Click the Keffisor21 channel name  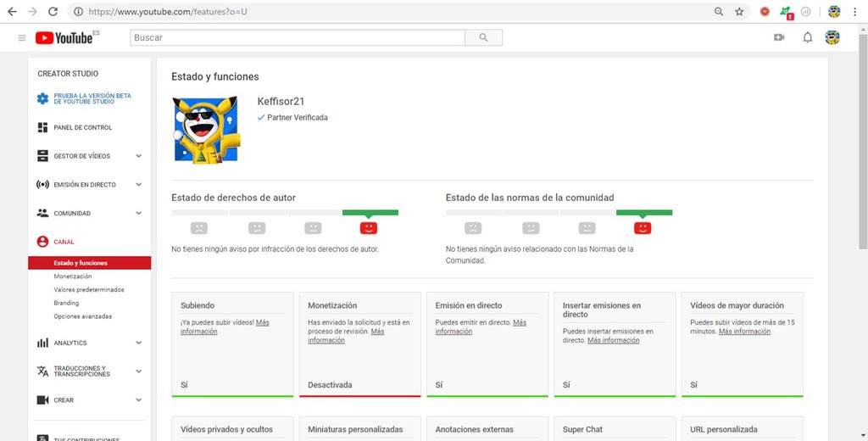281,102
